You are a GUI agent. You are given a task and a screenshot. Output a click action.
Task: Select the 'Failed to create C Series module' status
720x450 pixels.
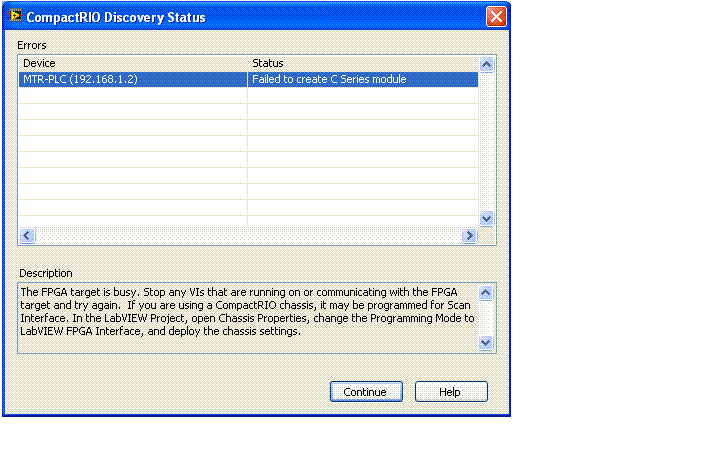click(x=363, y=79)
